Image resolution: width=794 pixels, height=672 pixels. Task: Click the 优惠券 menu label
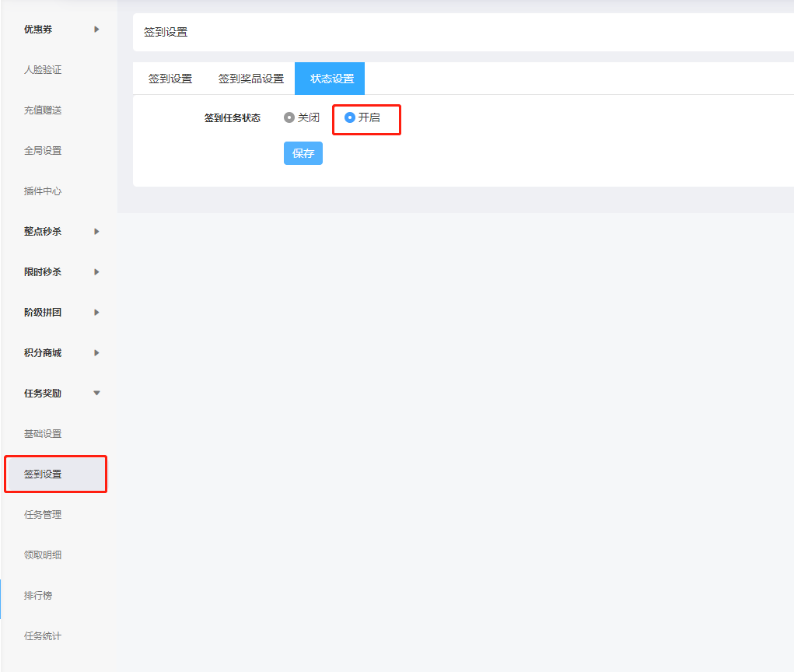38,30
